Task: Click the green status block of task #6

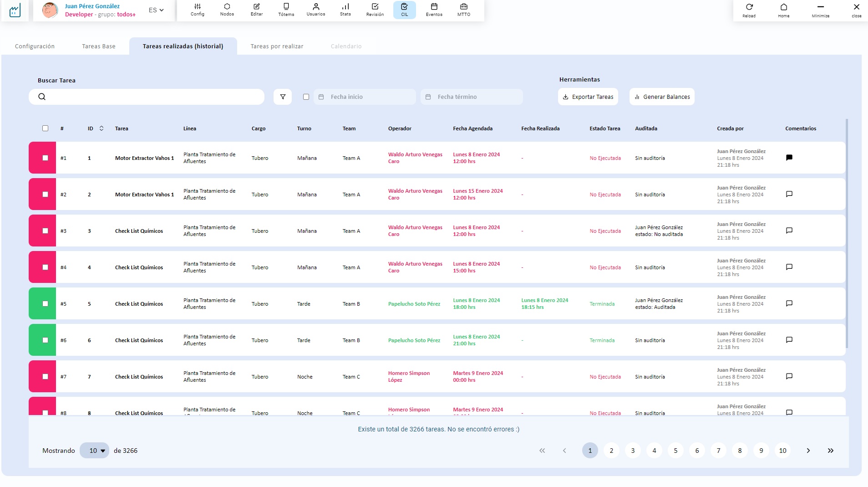Action: 42,340
